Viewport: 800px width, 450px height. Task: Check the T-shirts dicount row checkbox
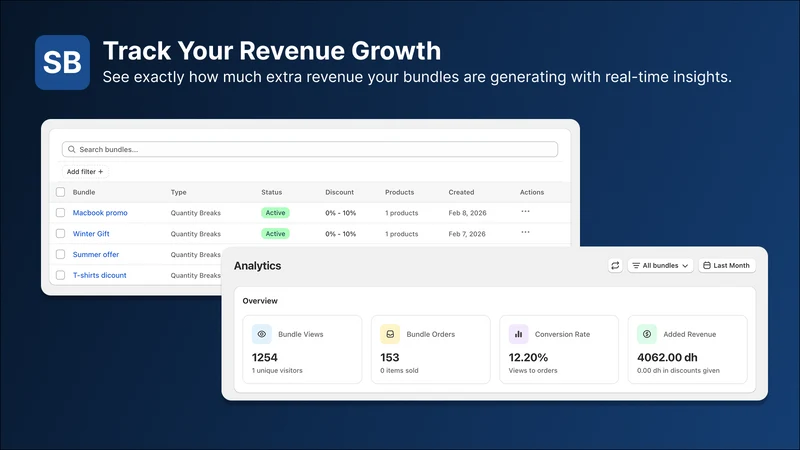(60, 275)
